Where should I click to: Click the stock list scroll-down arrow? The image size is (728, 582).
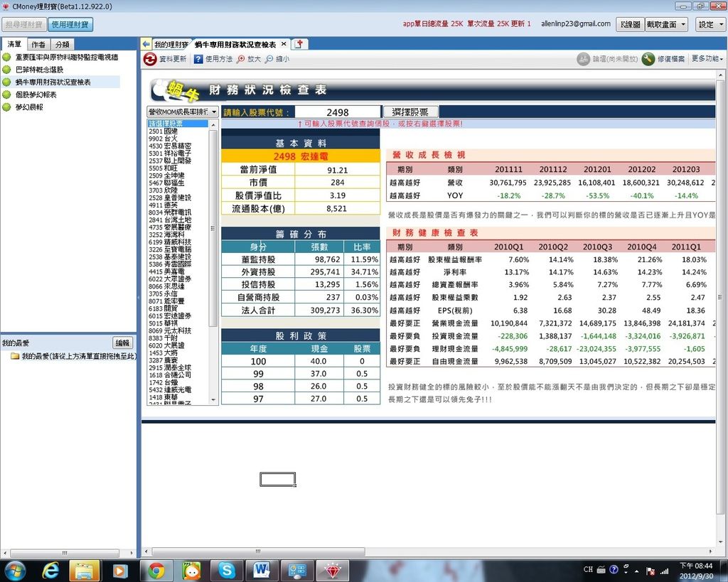[x=213, y=399]
